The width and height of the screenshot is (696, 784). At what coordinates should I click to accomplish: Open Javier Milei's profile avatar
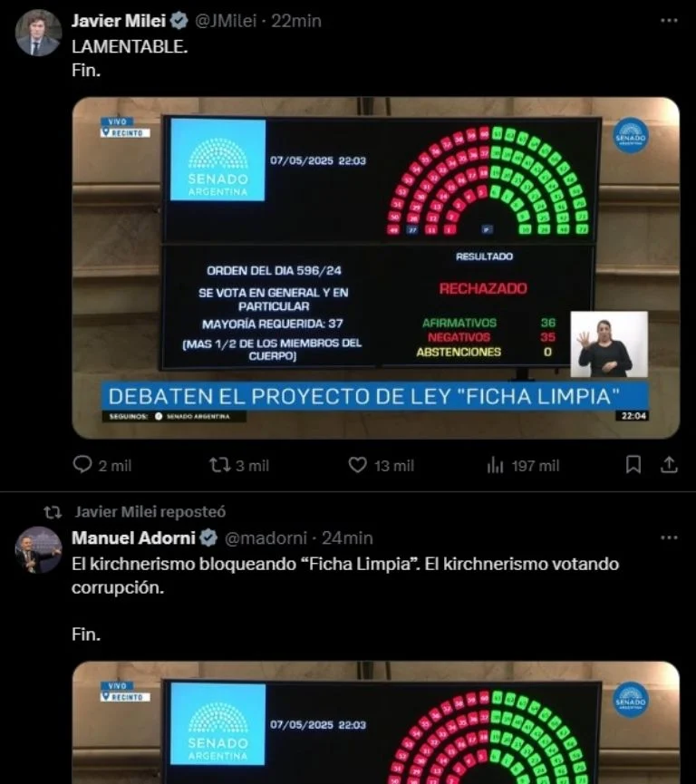coord(38,33)
